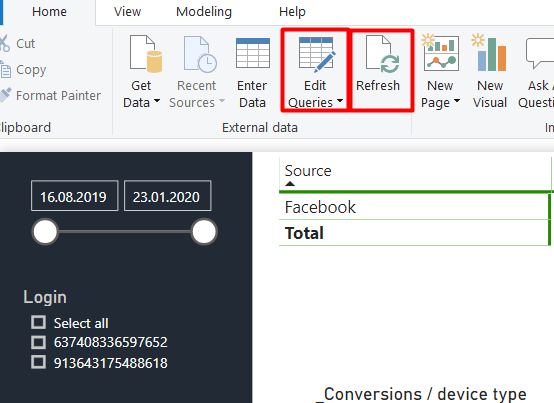Tick the login 637408336597652 checkbox
The width and height of the screenshot is (554, 403).
(38, 342)
